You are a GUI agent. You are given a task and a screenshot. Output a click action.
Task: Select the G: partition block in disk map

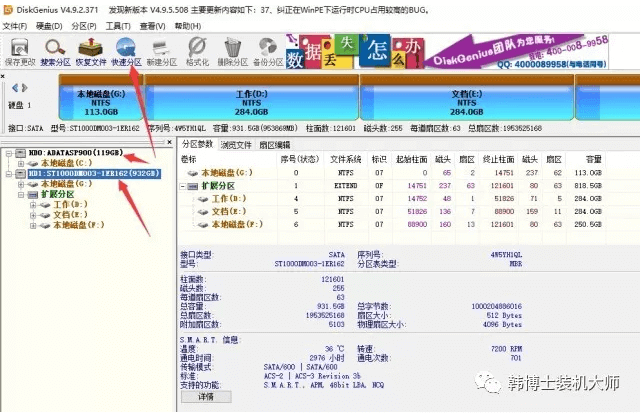[101, 97]
